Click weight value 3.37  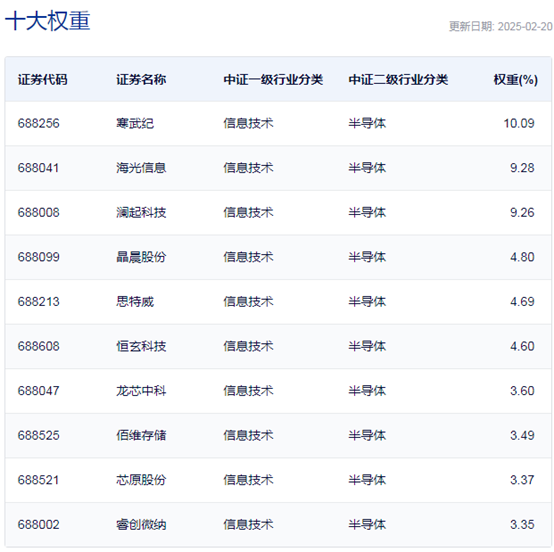[x=522, y=480]
